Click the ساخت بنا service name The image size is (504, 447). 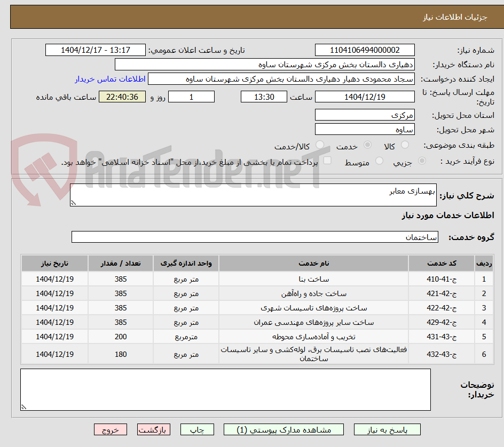314,279
